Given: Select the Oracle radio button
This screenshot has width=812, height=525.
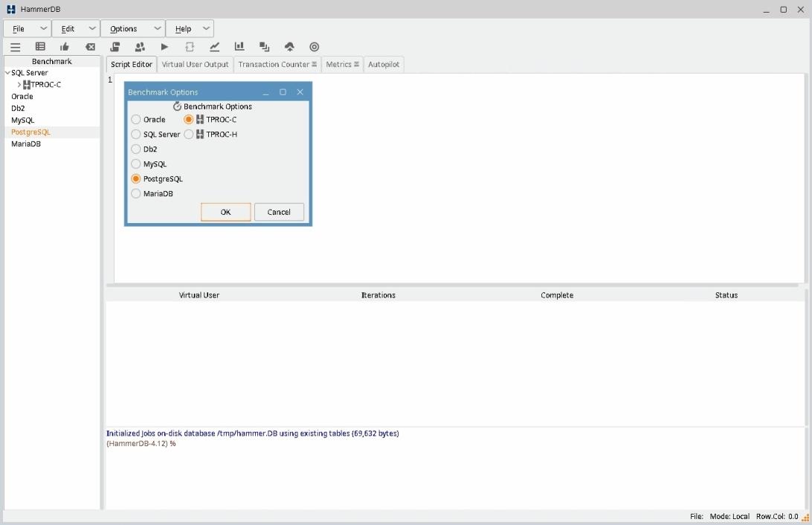Looking at the screenshot, I should pyautogui.click(x=136, y=120).
